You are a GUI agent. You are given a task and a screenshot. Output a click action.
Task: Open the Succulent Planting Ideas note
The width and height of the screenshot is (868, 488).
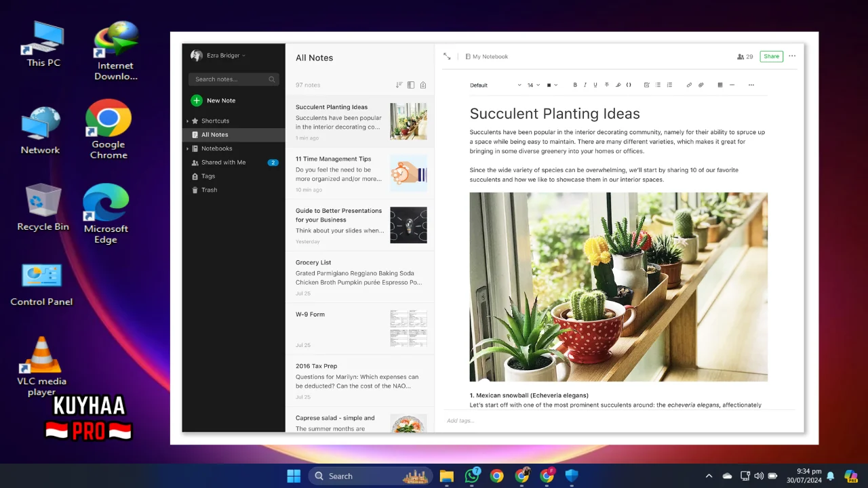[360, 121]
